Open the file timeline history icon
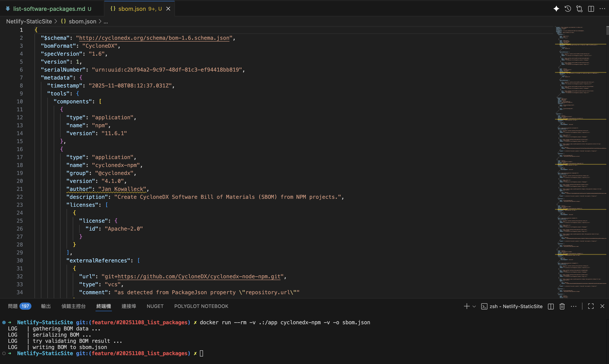 pyautogui.click(x=568, y=9)
